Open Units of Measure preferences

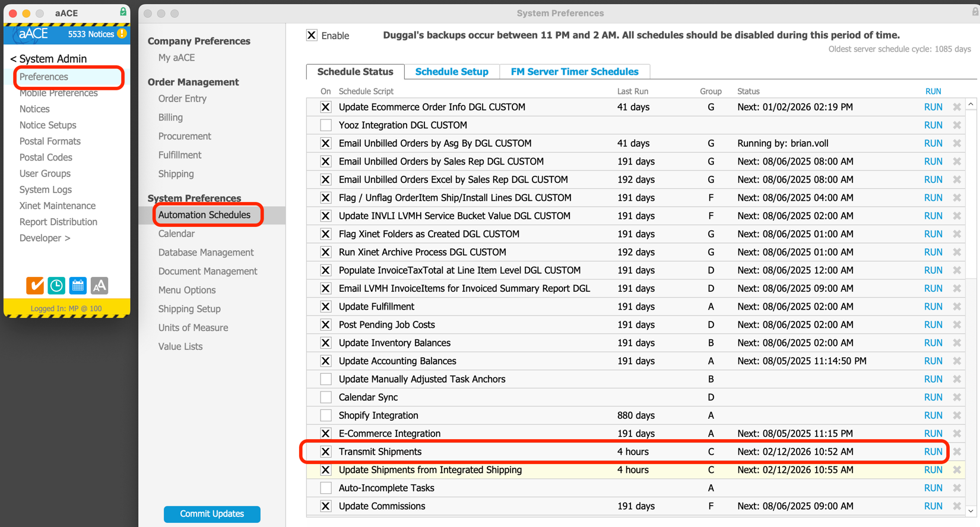coord(193,328)
